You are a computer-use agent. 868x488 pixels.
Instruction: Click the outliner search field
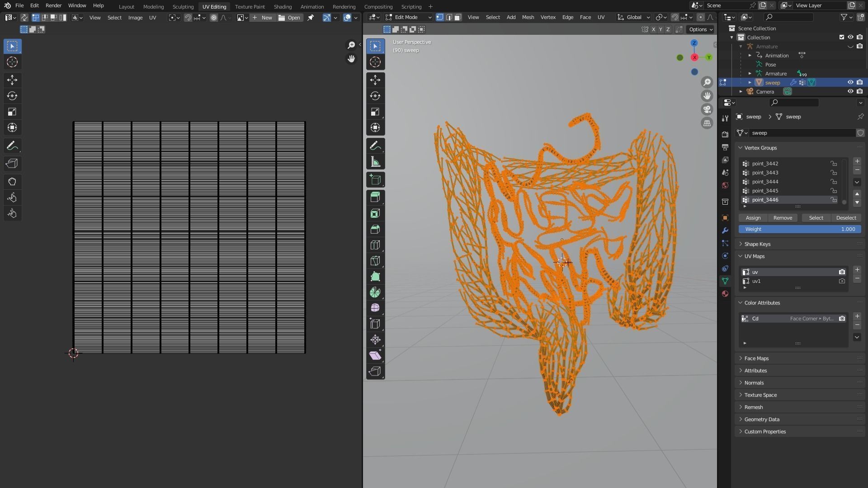788,17
